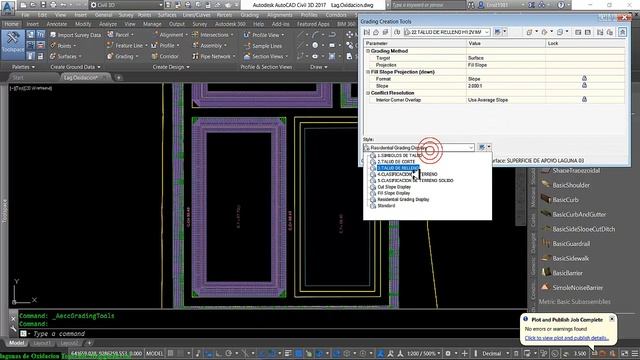Switch to the Analyze ribbon tab

point(108,24)
